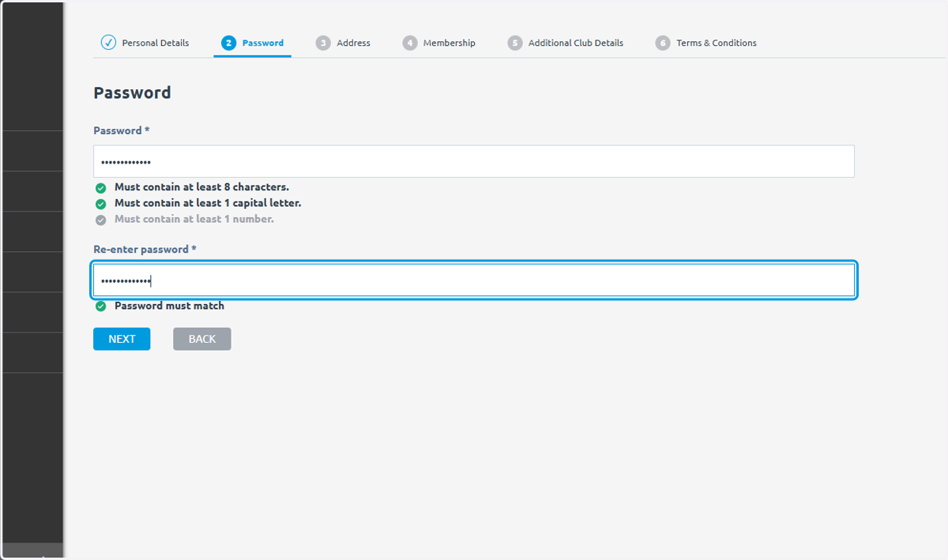Screen dimensions: 948x560
Task: Click the step 2 number badge
Action: click(x=229, y=43)
